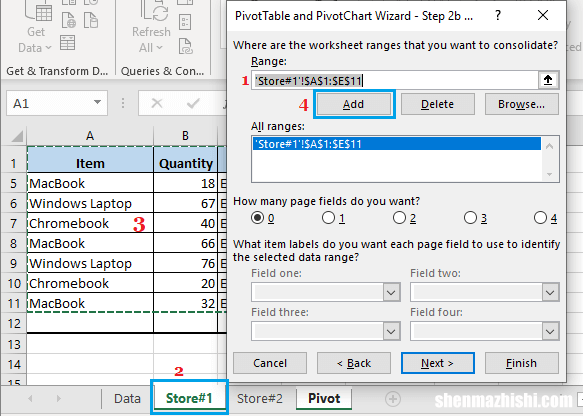Switch to the Data sheet tab
The image size is (583, 416).
click(x=127, y=399)
